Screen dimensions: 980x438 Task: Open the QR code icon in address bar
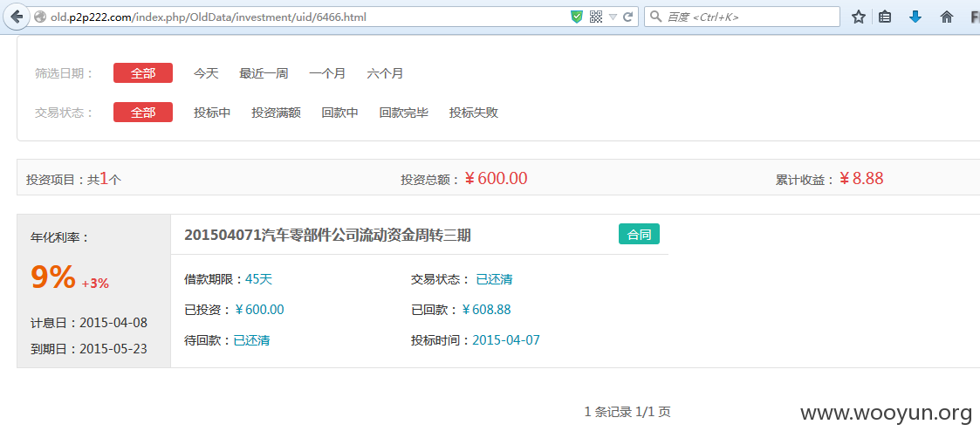click(x=596, y=17)
